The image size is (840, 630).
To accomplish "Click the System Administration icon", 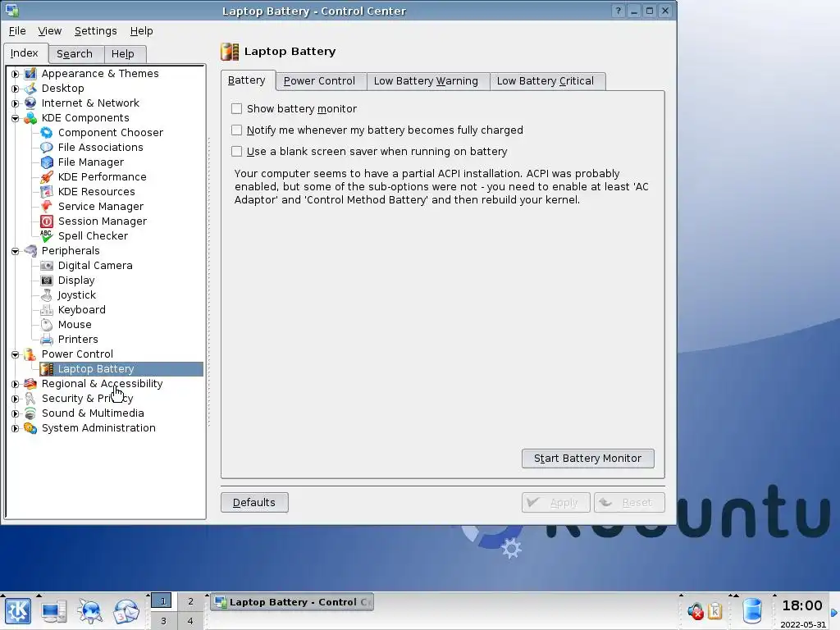I will pos(30,428).
